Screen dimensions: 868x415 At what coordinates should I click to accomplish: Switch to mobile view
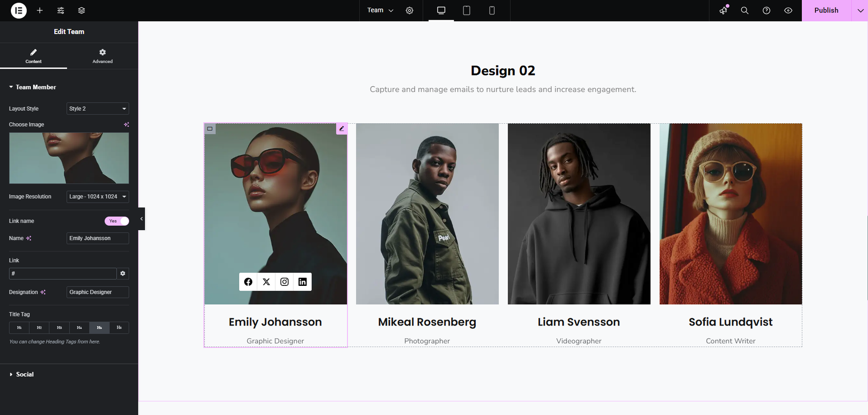pos(492,10)
